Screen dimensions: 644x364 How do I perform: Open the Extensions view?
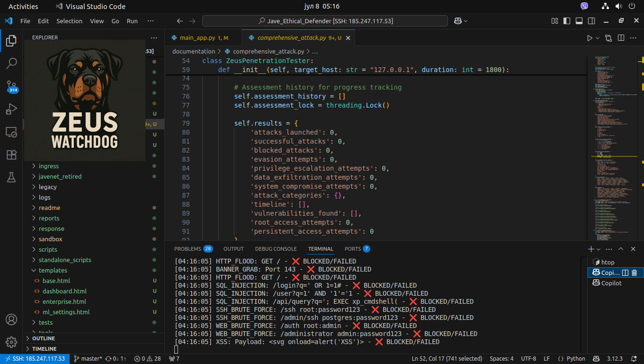pos(11,155)
